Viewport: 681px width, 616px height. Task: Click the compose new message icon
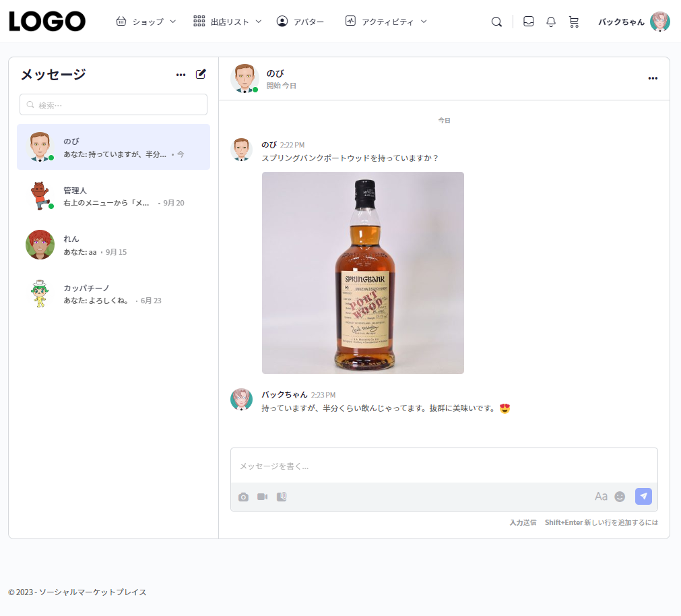pos(201,74)
